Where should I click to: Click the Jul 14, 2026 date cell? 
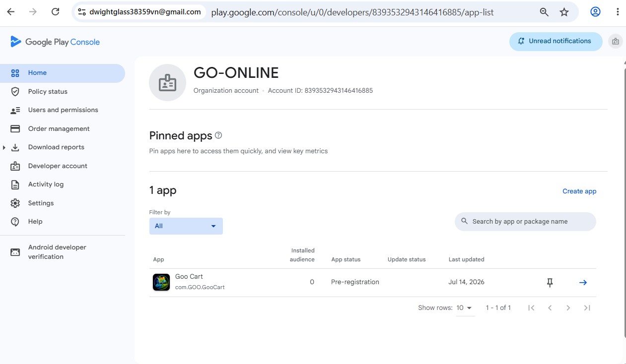(467, 282)
